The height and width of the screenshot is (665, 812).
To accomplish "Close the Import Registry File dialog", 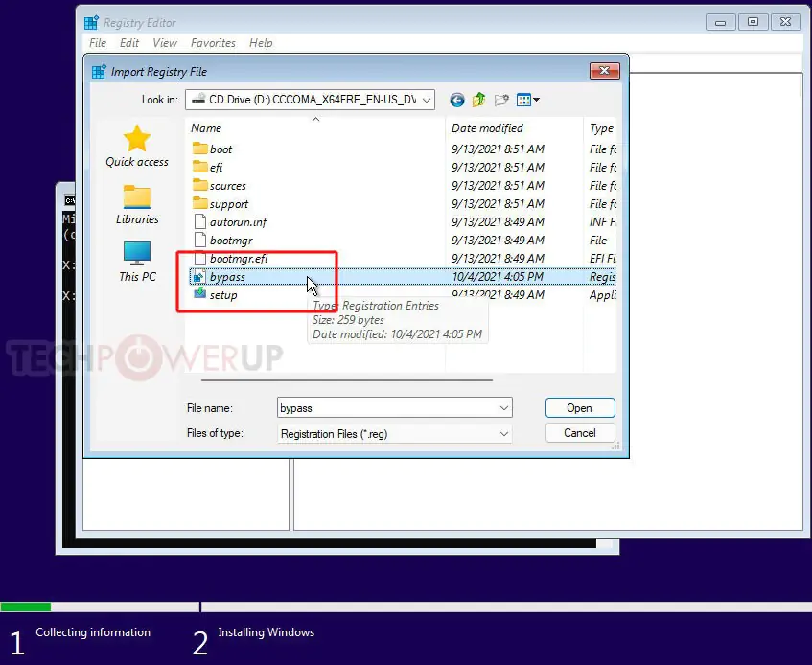I will (x=604, y=71).
